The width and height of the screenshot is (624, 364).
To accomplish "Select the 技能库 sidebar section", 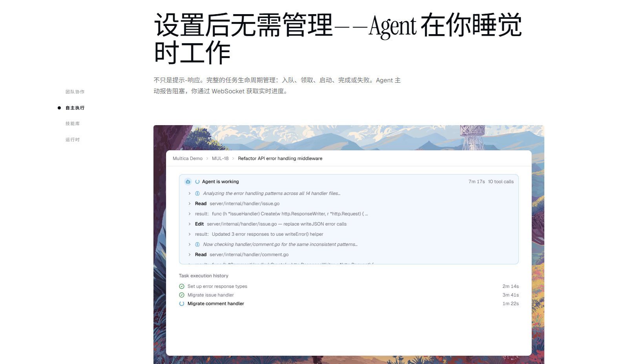I will point(73,124).
